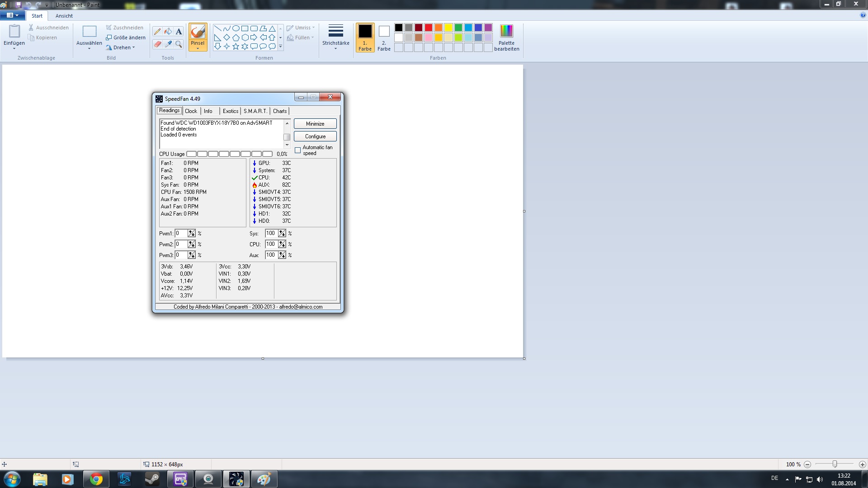Click Ausschneiden cut command

(48, 28)
